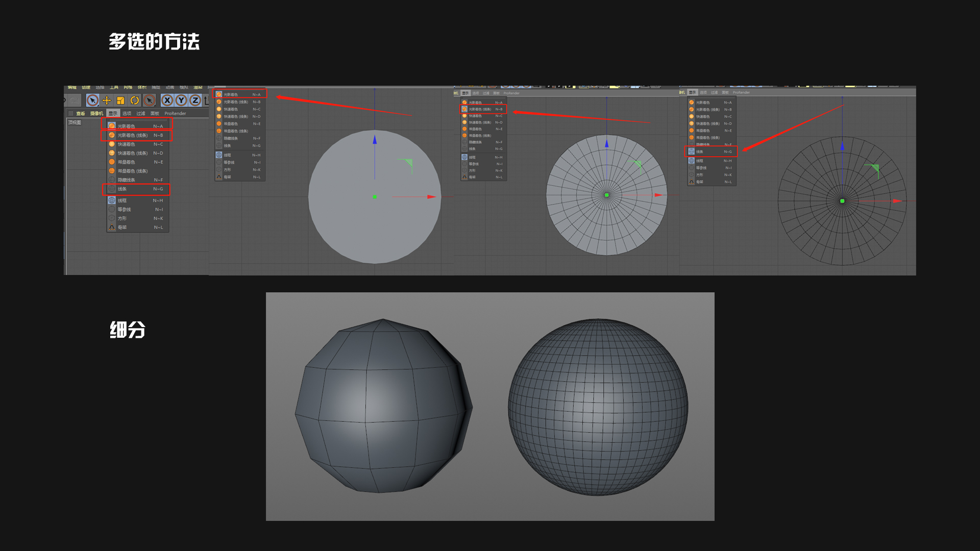Toggle the Y axis lock

pos(181,101)
